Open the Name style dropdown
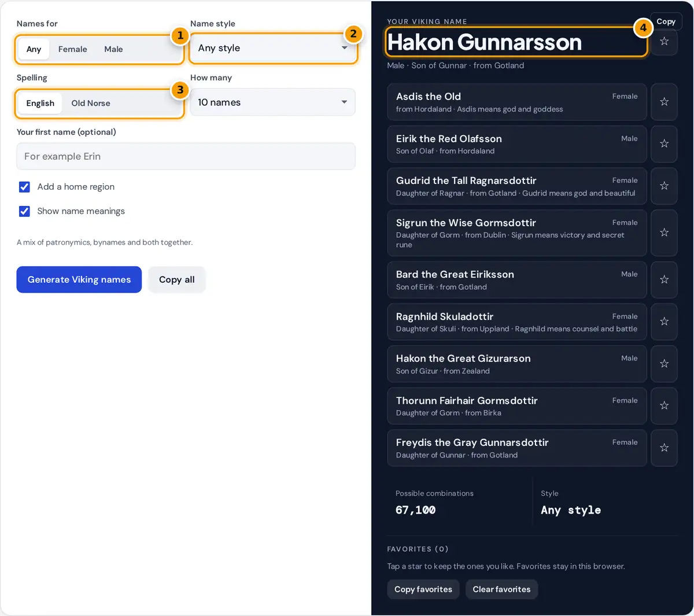694x616 pixels. point(272,48)
